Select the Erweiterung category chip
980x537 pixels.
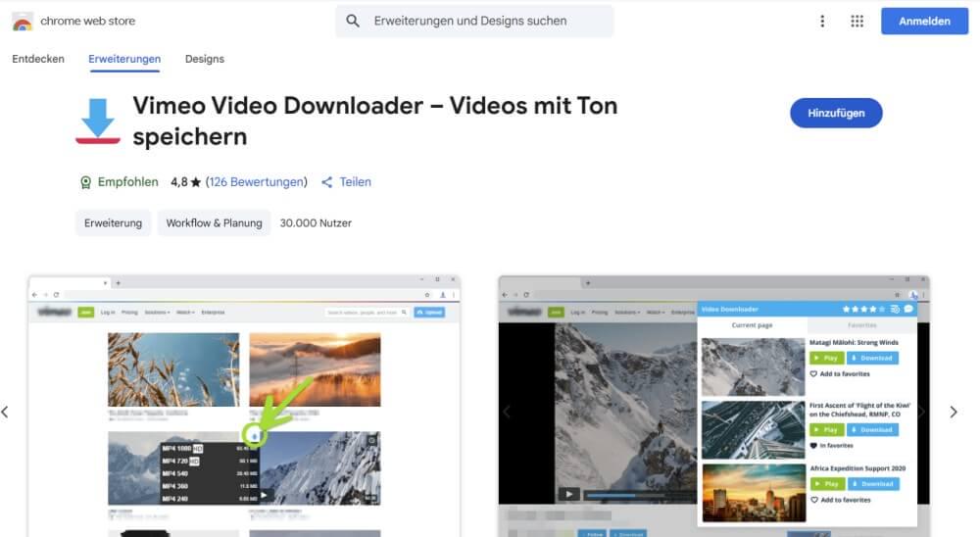[x=113, y=223]
